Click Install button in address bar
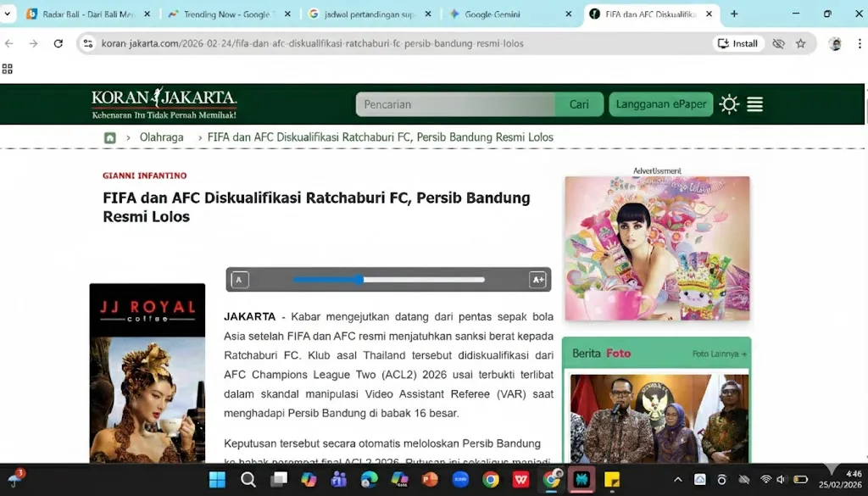 pyautogui.click(x=738, y=43)
